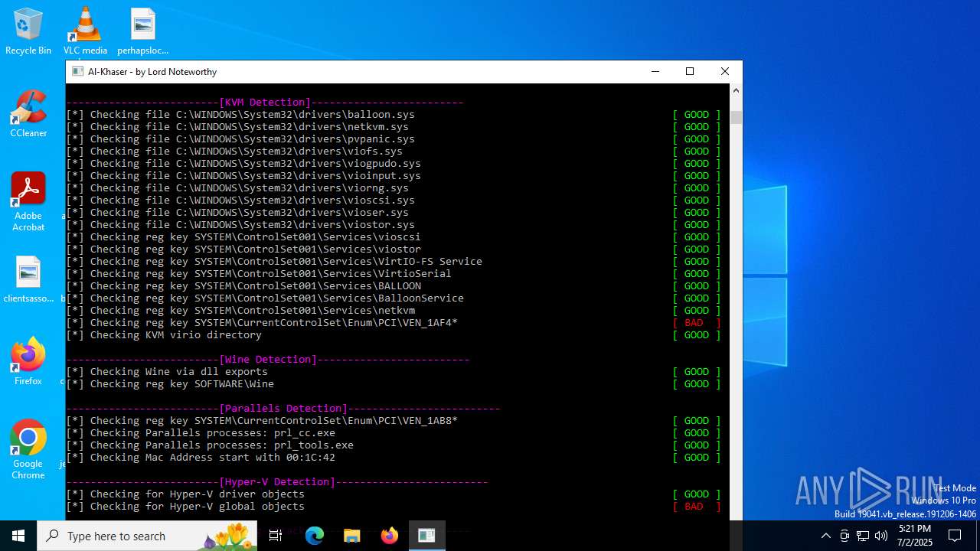980x551 pixels.
Task: Click the Type here to search box
Action: 147,536
